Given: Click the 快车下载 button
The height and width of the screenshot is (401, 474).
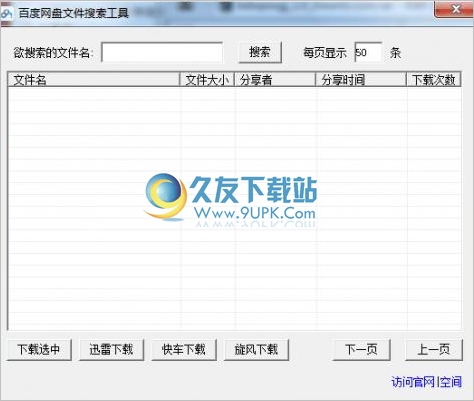Looking at the screenshot, I should coord(184,350).
